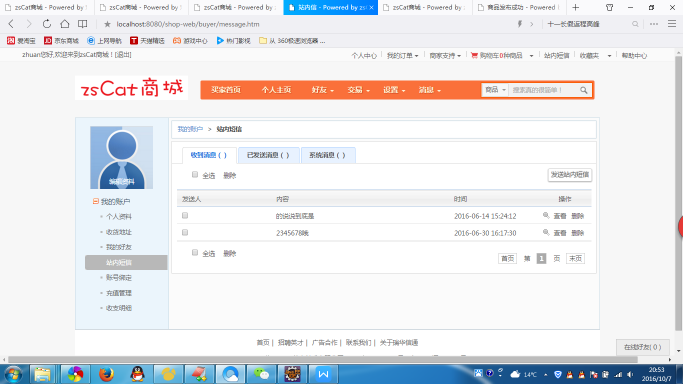Open the Windows Start button
This screenshot has width=683, height=384.
point(13,374)
